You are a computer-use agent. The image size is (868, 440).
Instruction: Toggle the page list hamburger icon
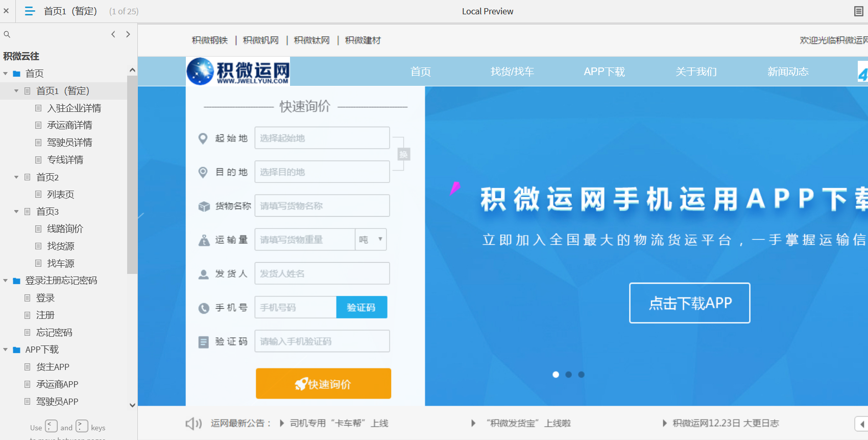coord(30,11)
